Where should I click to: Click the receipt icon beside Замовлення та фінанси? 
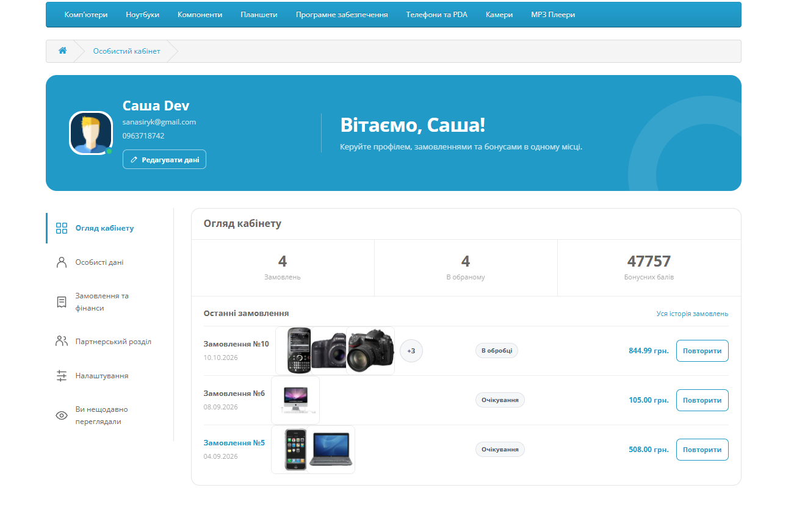click(x=62, y=302)
